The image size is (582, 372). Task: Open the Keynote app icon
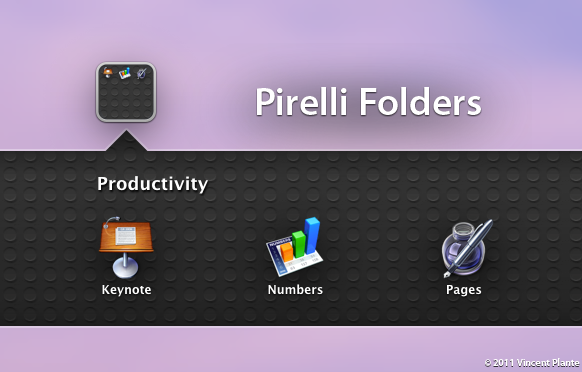coord(126,247)
